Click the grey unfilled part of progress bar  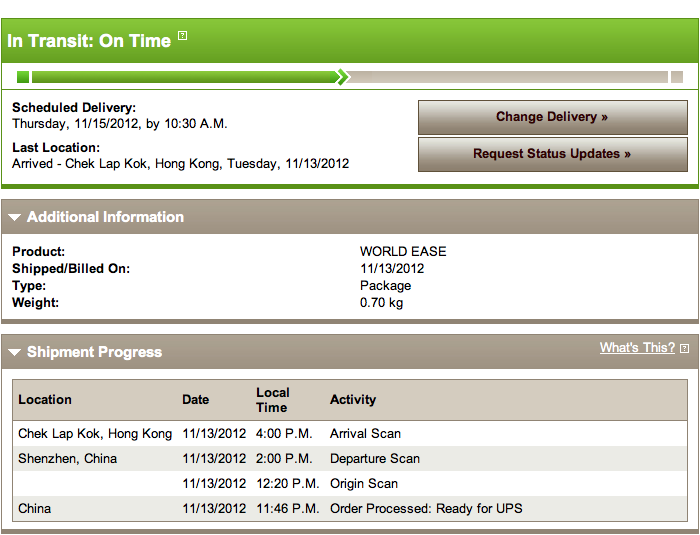tap(509, 77)
